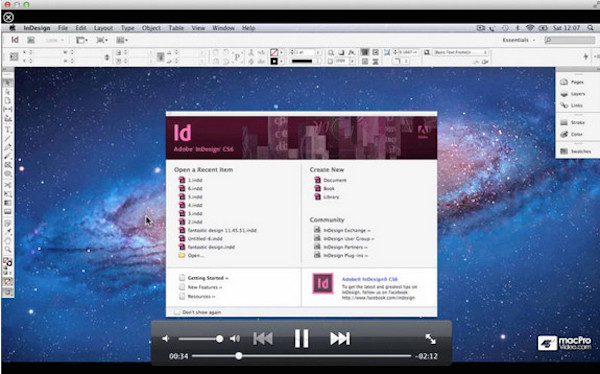Select the Selection tool arrow

tap(8, 83)
